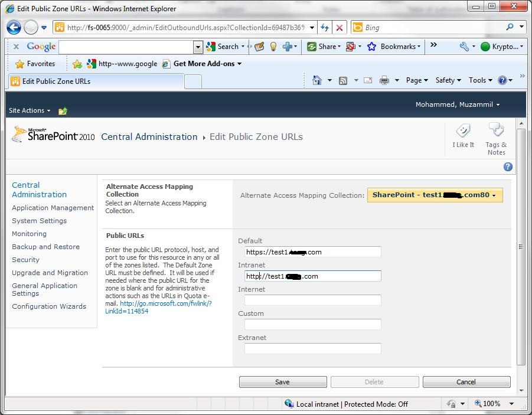Click the browser Forward arrow button

pos(31,28)
